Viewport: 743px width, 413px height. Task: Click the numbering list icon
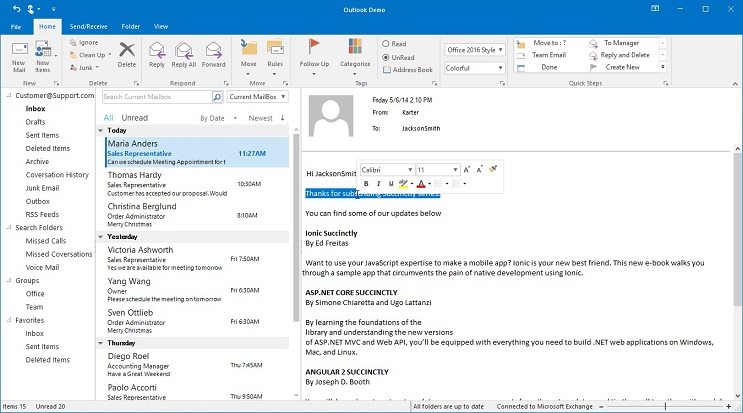456,183
